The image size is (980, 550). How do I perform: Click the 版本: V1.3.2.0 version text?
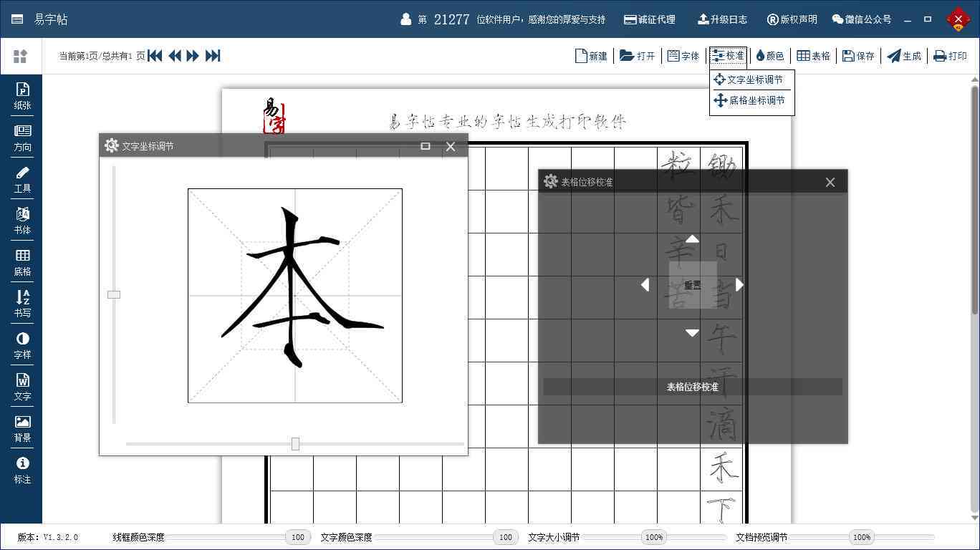48,537
